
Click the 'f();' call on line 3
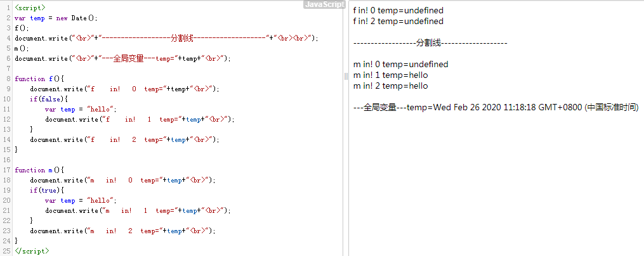click(x=20, y=29)
